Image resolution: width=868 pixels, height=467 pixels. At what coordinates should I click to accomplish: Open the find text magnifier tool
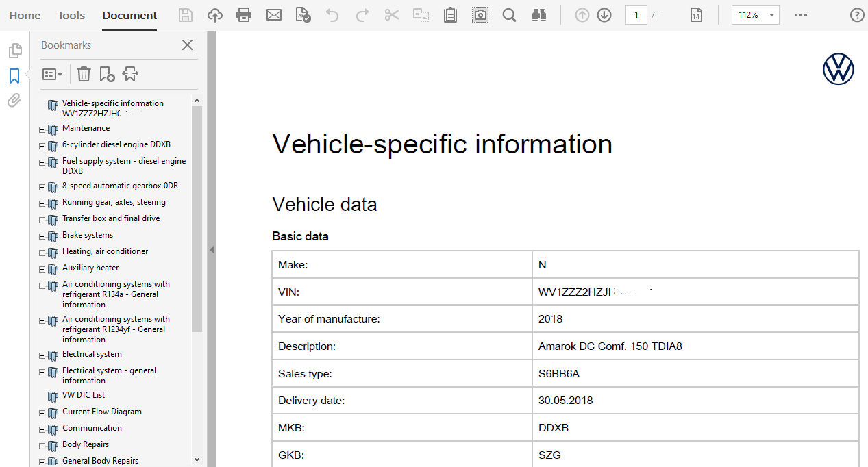click(509, 15)
